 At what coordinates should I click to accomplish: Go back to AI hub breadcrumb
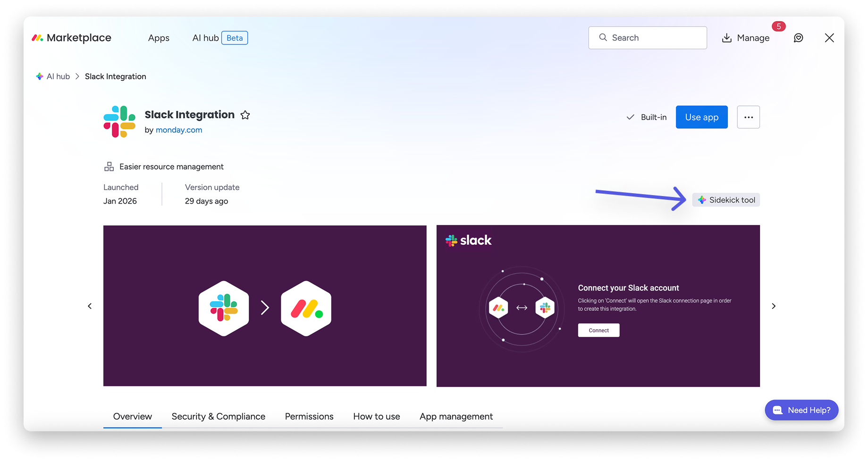[x=58, y=77]
